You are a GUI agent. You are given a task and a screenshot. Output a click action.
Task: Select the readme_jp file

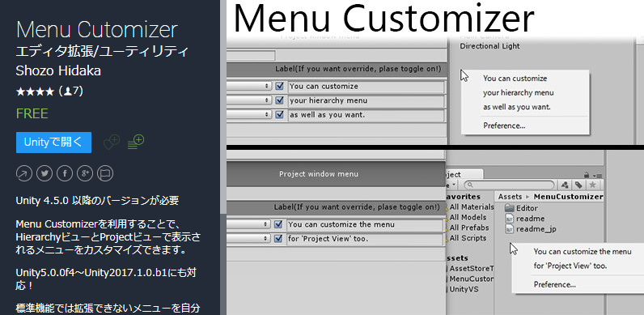click(530, 229)
